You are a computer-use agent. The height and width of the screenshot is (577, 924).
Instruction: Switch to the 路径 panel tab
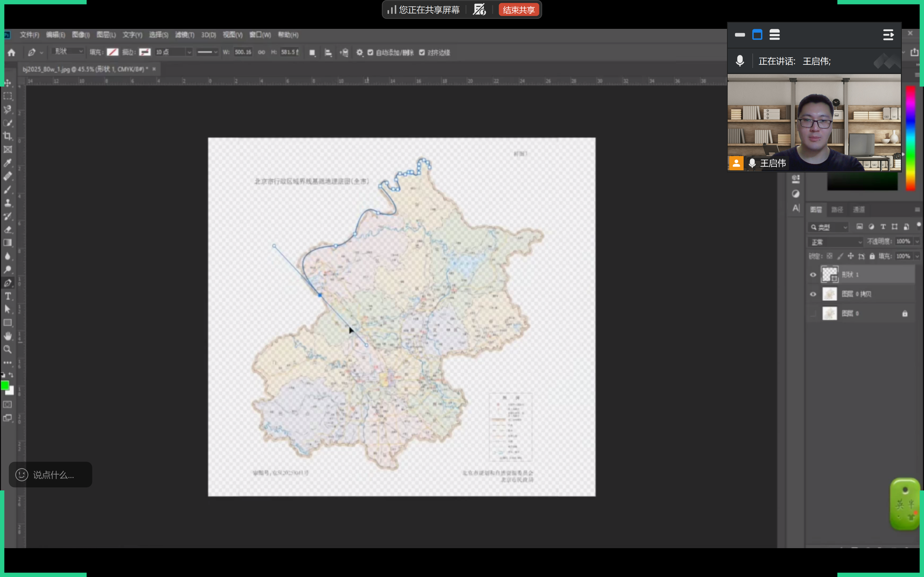837,210
